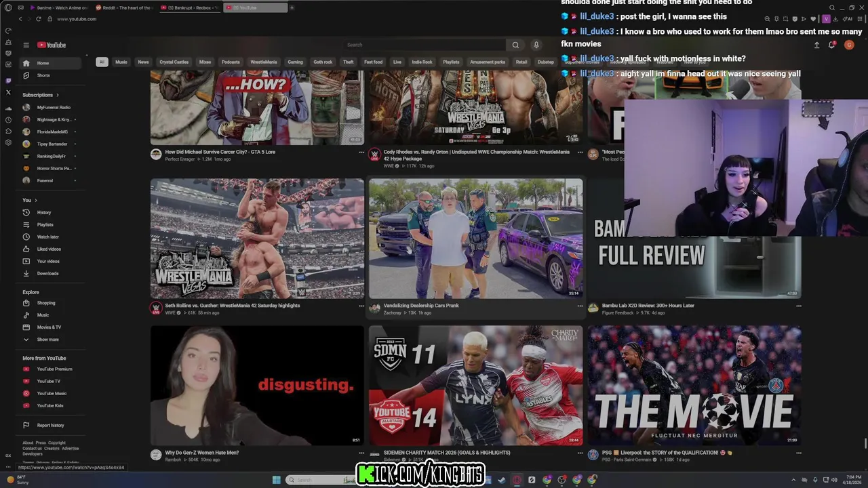Open more options for Bambu Lab review
Image resolution: width=868 pixels, height=488 pixels.
[x=798, y=306]
